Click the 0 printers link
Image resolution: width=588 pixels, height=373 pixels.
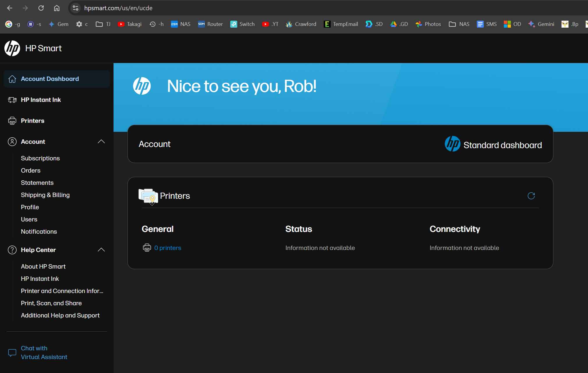168,248
